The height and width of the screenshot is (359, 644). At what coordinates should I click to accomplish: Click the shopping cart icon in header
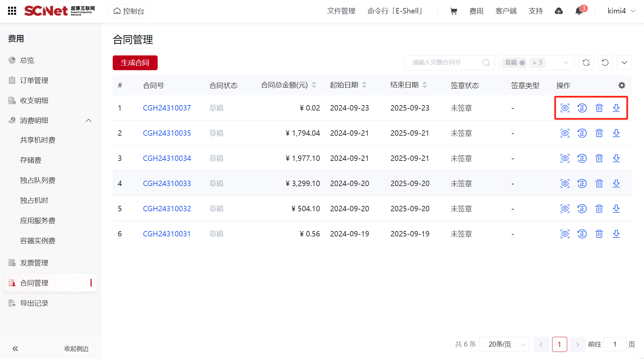(x=453, y=11)
